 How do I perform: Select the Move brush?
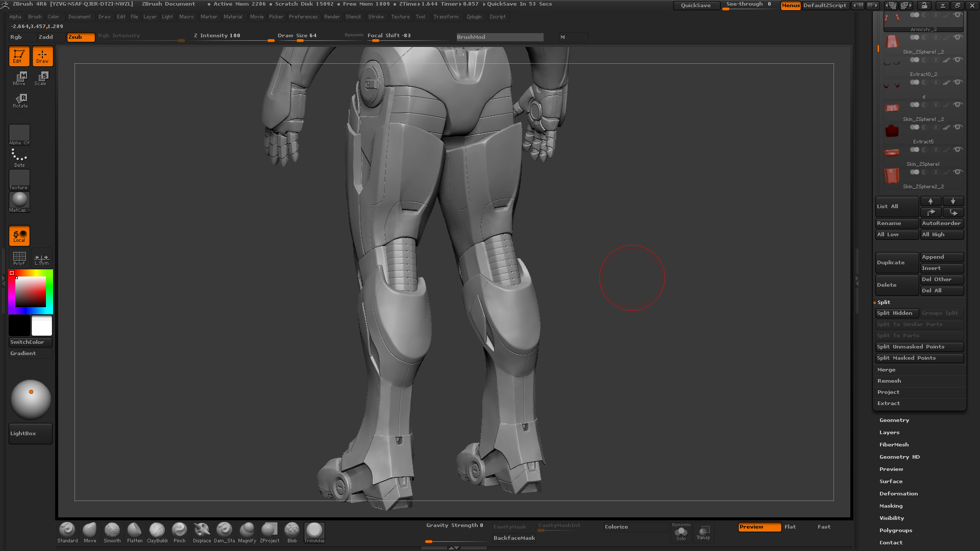[90, 533]
